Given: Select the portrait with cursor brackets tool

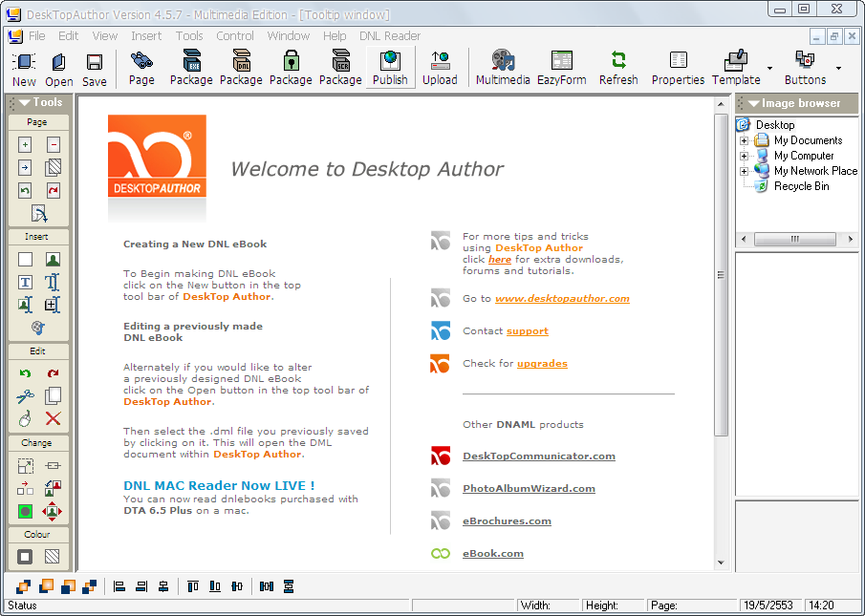Looking at the screenshot, I should (x=25, y=305).
